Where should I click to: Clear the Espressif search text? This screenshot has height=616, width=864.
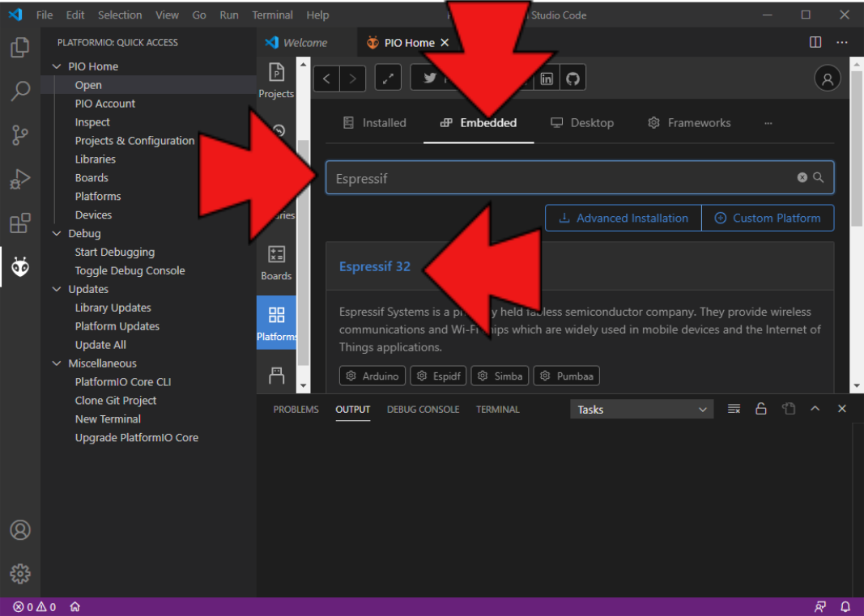pos(802,177)
